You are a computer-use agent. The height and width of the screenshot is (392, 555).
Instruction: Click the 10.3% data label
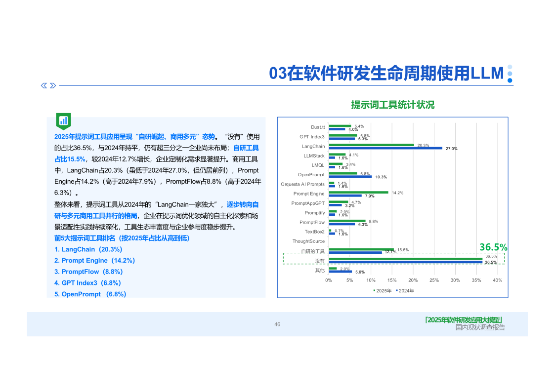[x=381, y=177]
